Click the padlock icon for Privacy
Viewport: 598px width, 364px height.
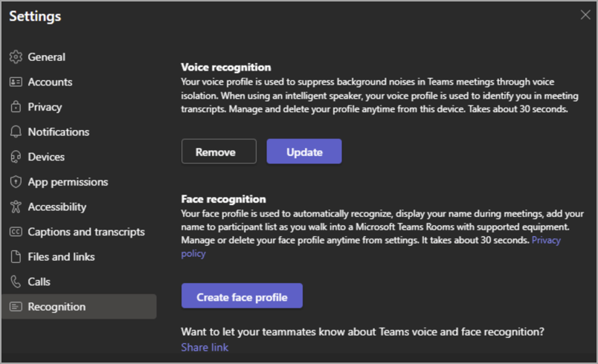pos(15,107)
